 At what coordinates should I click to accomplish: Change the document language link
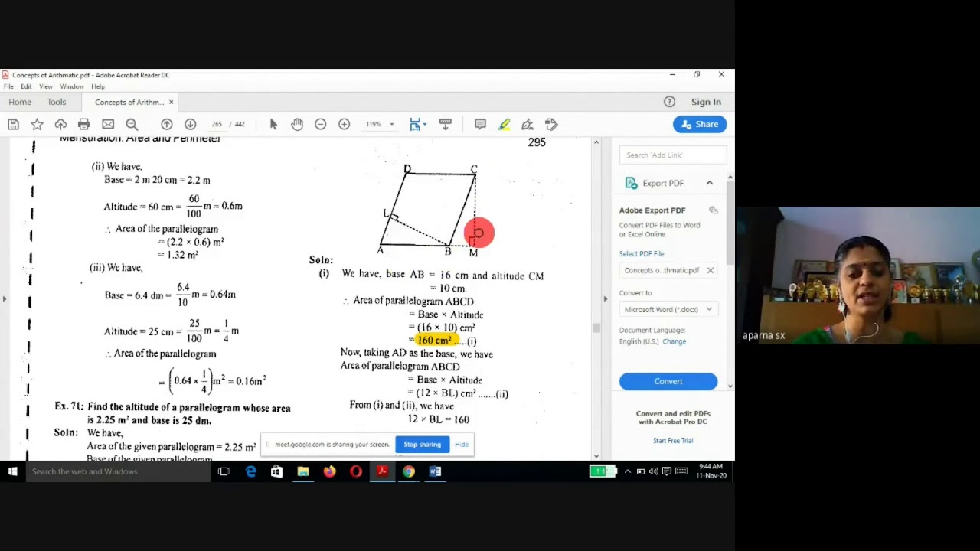tap(675, 341)
